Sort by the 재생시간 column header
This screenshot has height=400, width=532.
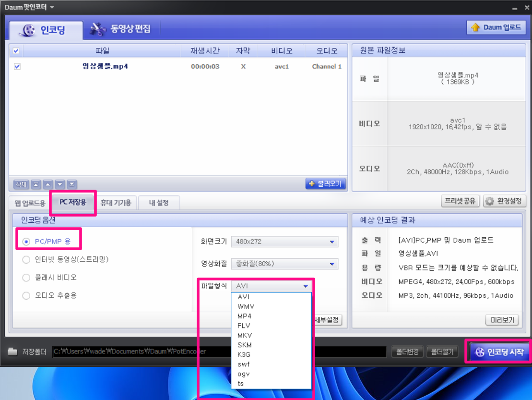[205, 51]
